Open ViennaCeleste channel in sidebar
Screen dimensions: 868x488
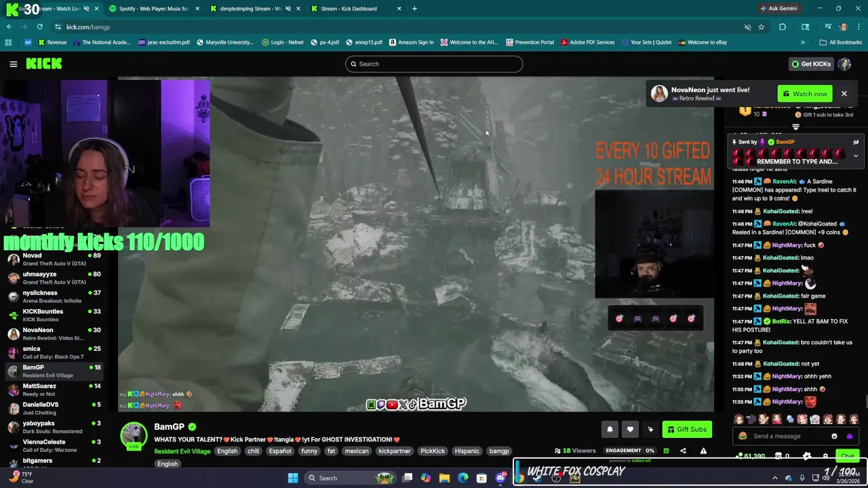point(53,445)
